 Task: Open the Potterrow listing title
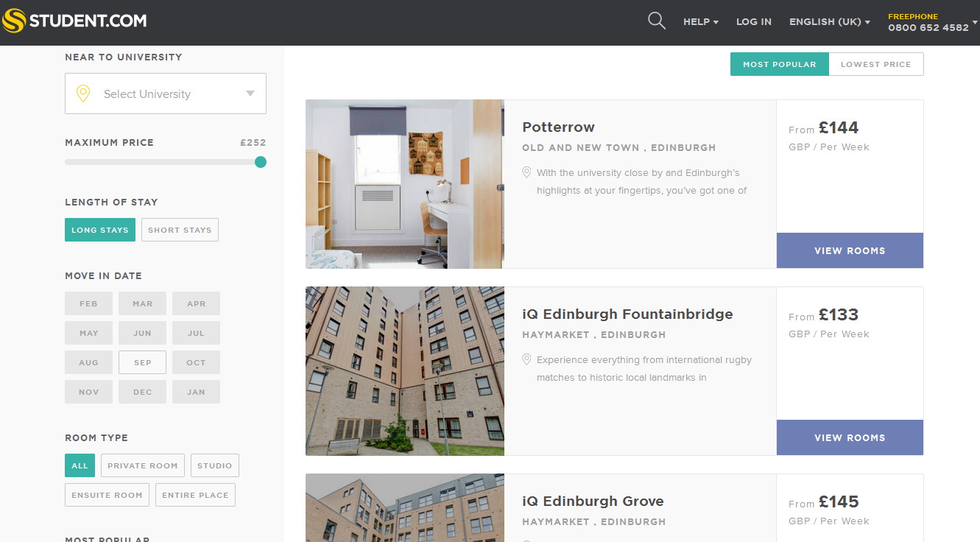pyautogui.click(x=558, y=127)
